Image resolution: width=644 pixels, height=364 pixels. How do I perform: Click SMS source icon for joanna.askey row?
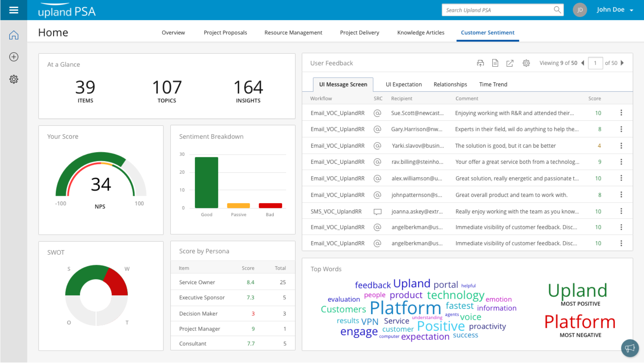[378, 211]
